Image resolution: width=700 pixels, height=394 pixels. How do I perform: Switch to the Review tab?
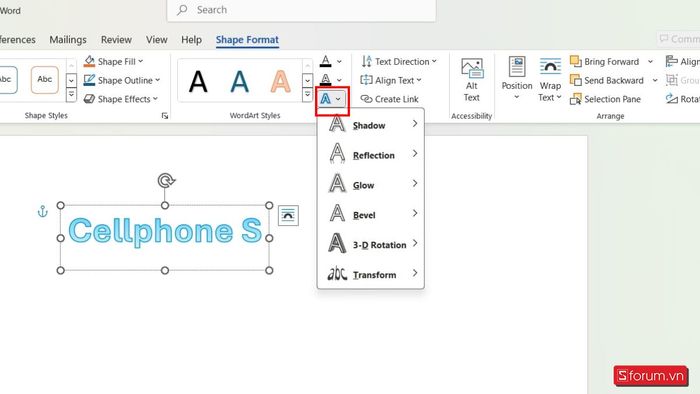[116, 40]
